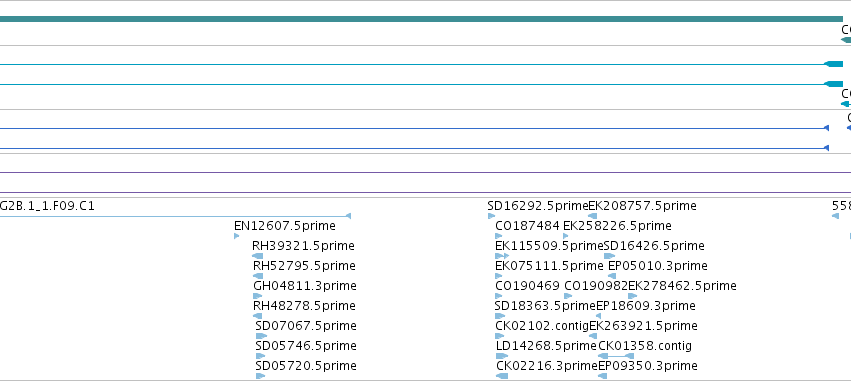Click the EK258226.5prime label
The image size is (851, 381).
pos(617,226)
